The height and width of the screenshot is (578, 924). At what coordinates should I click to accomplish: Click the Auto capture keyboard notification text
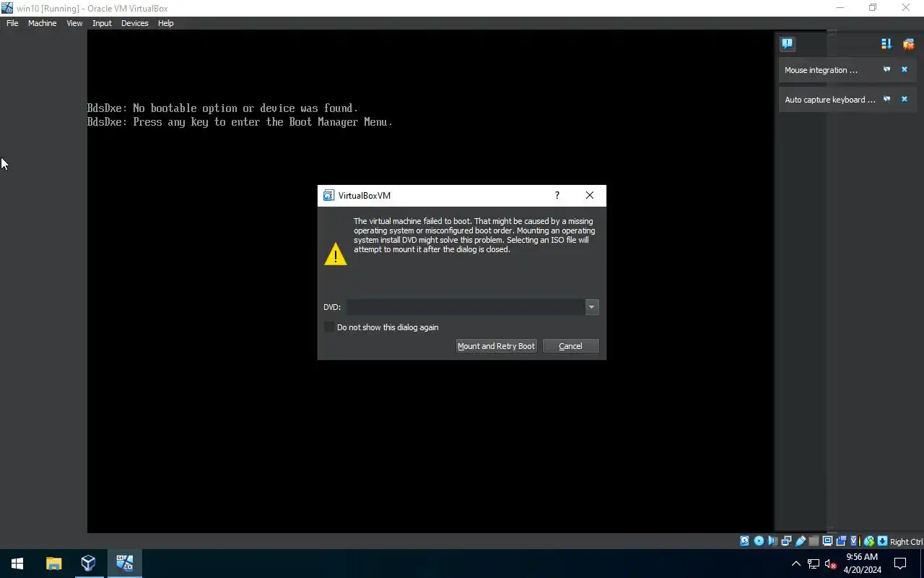click(x=829, y=100)
